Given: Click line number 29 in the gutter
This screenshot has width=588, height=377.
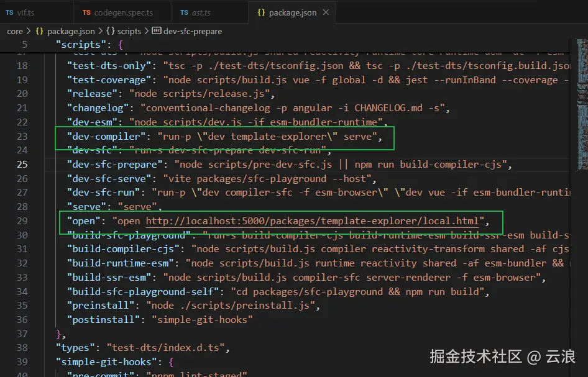Looking at the screenshot, I should coord(22,221).
